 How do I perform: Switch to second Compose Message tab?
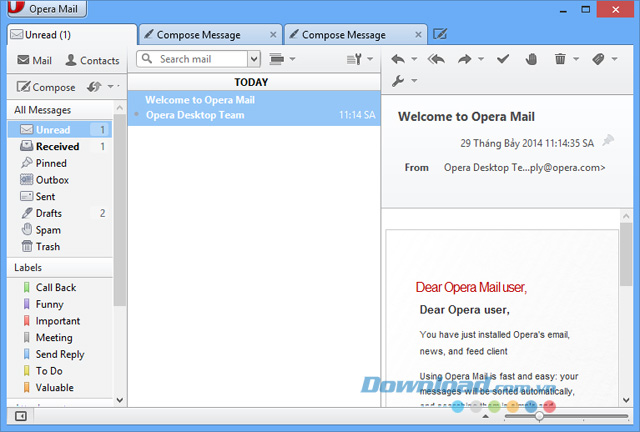pyautogui.click(x=356, y=35)
